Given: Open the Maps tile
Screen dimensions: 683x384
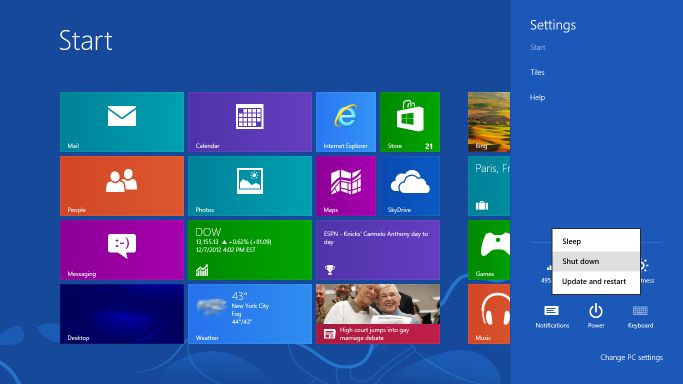Looking at the screenshot, I should [x=346, y=186].
